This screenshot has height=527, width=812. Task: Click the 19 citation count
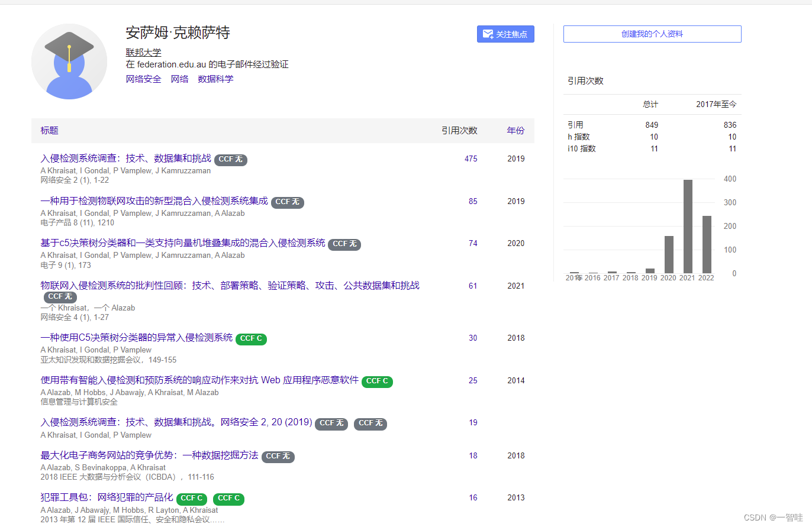tap(473, 423)
